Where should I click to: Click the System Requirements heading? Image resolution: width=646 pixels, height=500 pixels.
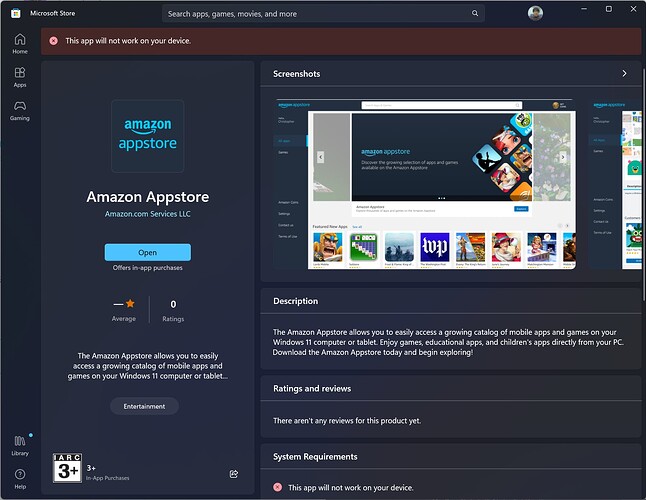[x=315, y=457]
